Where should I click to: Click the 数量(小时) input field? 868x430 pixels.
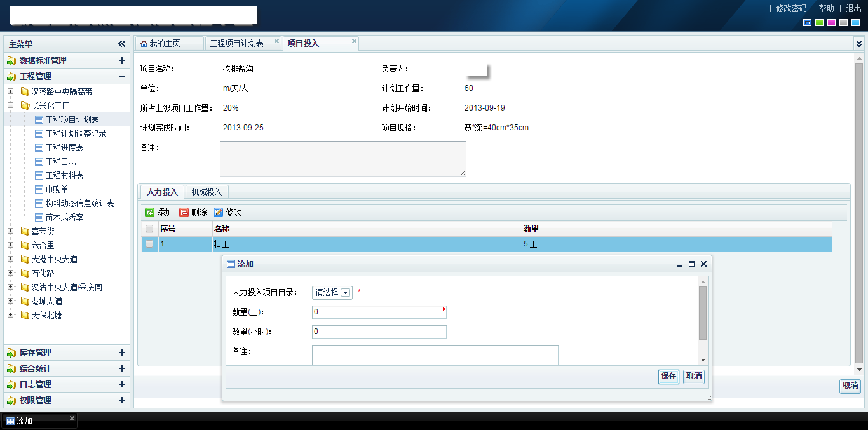[x=379, y=332]
